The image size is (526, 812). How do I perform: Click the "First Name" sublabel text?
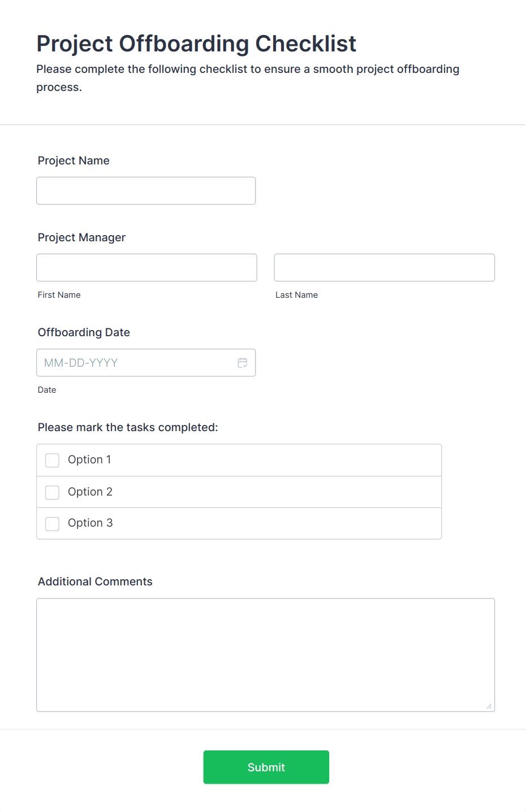click(59, 295)
